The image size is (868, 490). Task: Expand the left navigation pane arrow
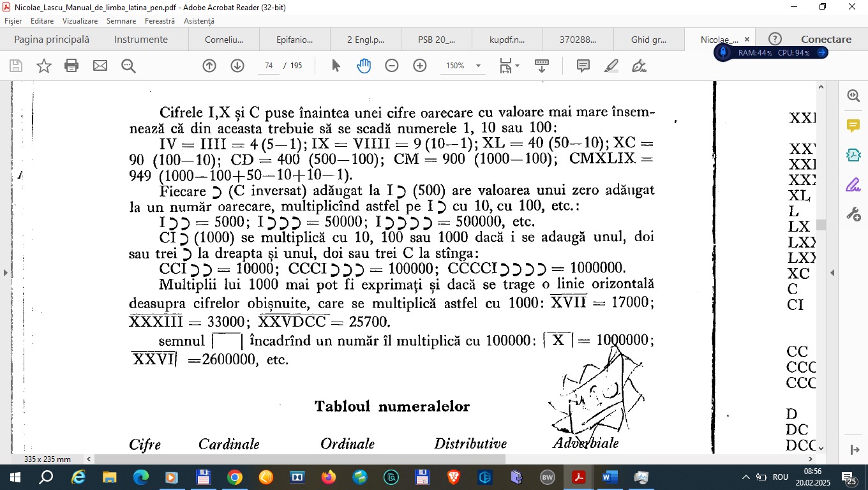pos(6,272)
